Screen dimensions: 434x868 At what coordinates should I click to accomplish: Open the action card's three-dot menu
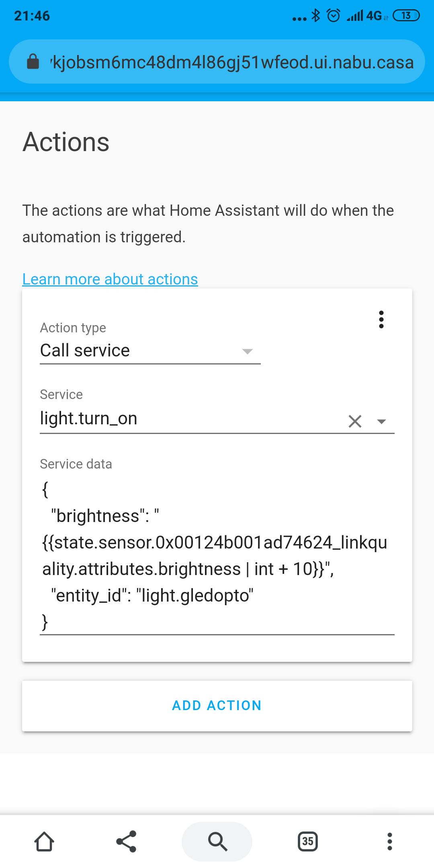click(x=381, y=319)
